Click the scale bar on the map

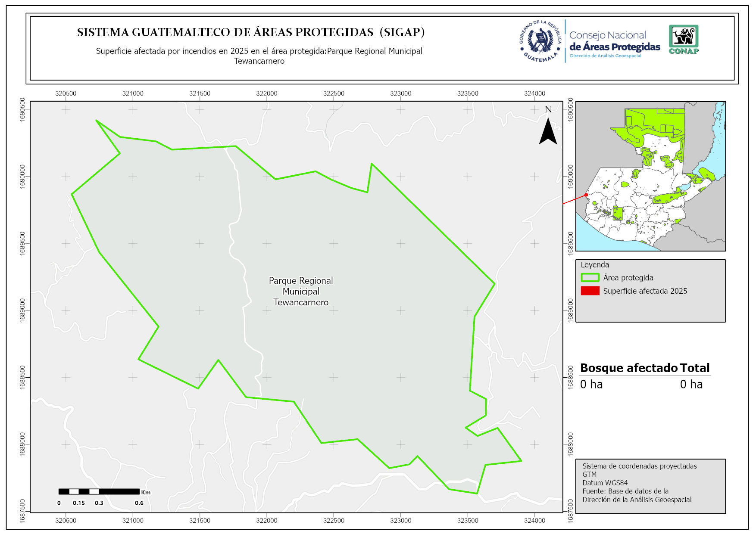pyautogui.click(x=99, y=491)
